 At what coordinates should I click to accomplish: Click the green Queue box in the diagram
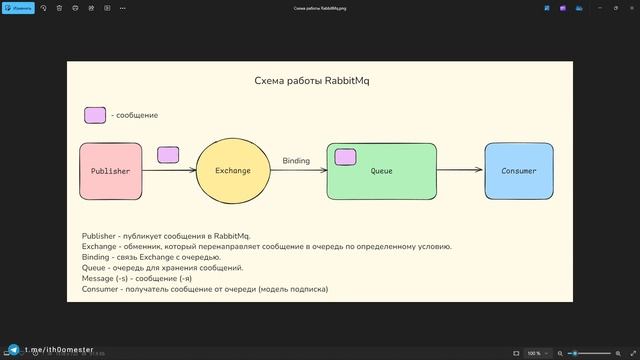[x=382, y=171]
